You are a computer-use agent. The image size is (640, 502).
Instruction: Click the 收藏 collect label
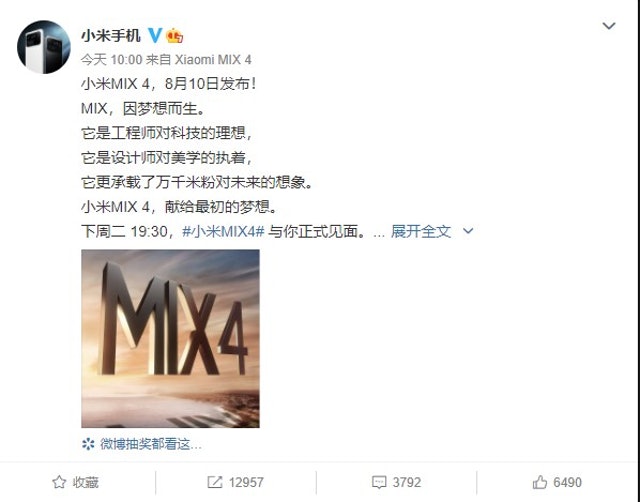click(86, 482)
